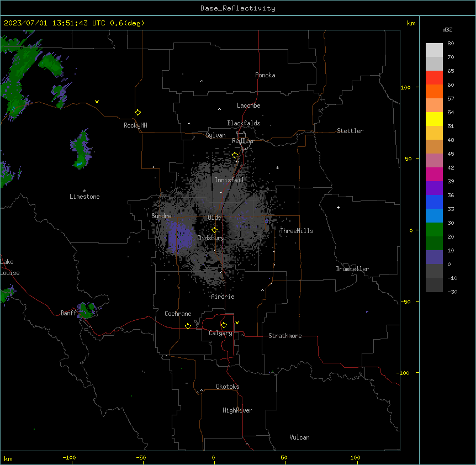Image resolution: width=476 pixels, height=465 pixels.
Task: Select the magenta 39-42 dBZ color swatch
Action: click(x=434, y=174)
